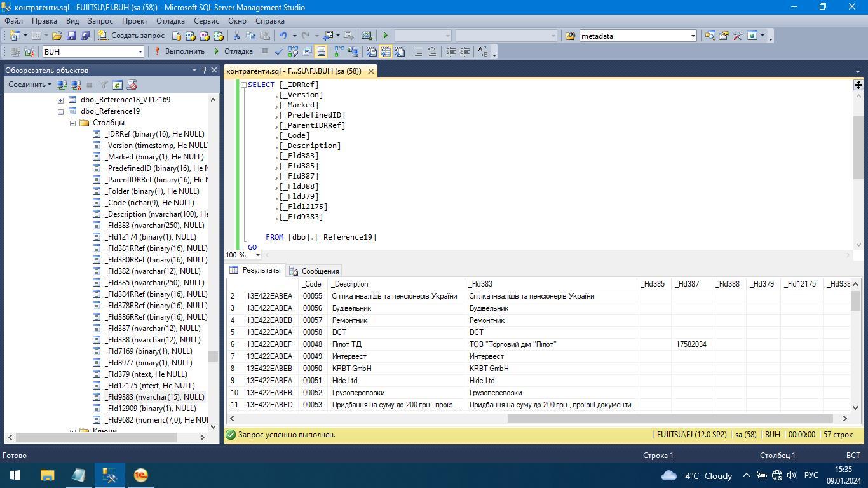Viewport: 868px width, 488px height.
Task: Toggle IntelliSense enabled button
Action: (x=321, y=51)
